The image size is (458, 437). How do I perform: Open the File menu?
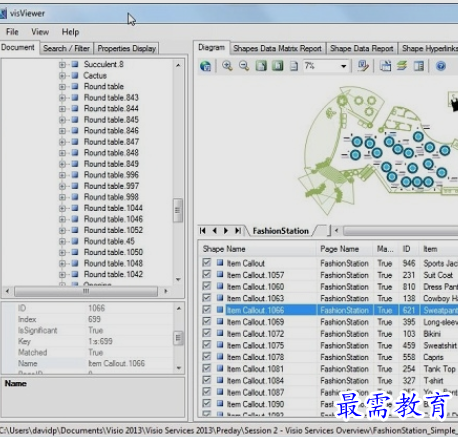coord(12,32)
